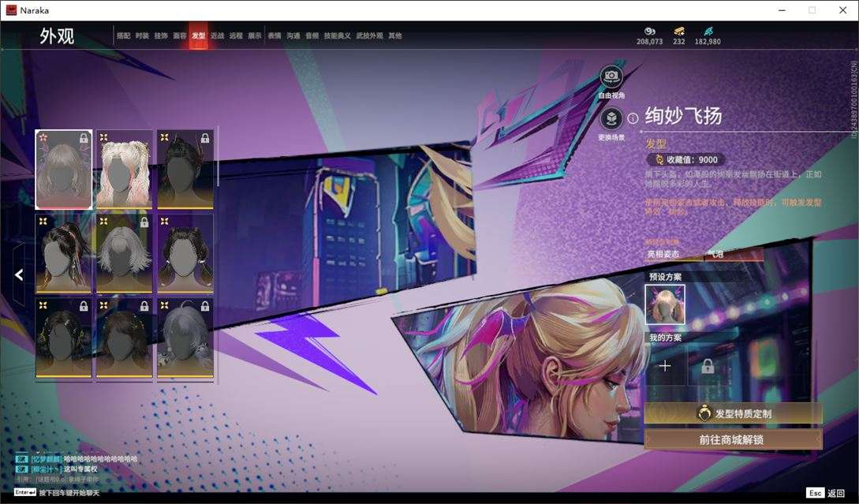Click the 前往商城解锁 button
The height and width of the screenshot is (504, 859).
click(x=733, y=439)
